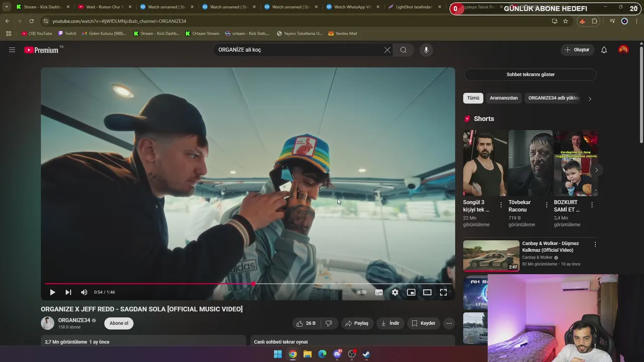The image size is (644, 362).
Task: Open the account avatar menu
Action: tap(623, 50)
